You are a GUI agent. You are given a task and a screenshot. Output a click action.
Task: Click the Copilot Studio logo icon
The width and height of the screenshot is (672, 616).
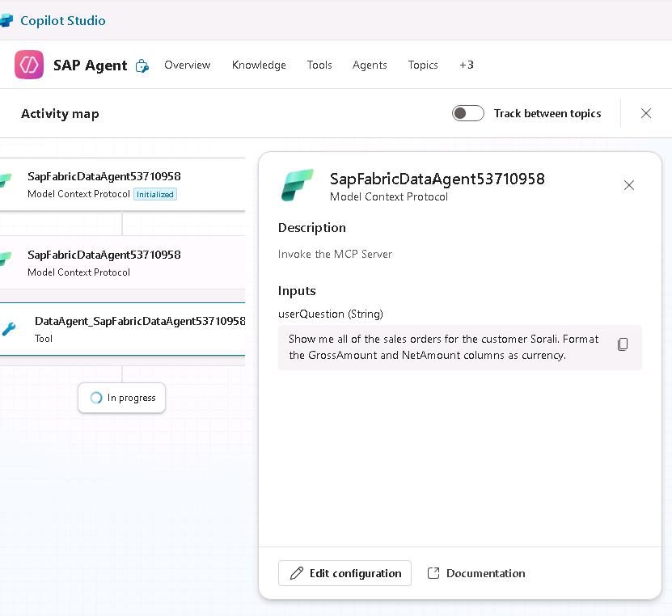[6, 20]
